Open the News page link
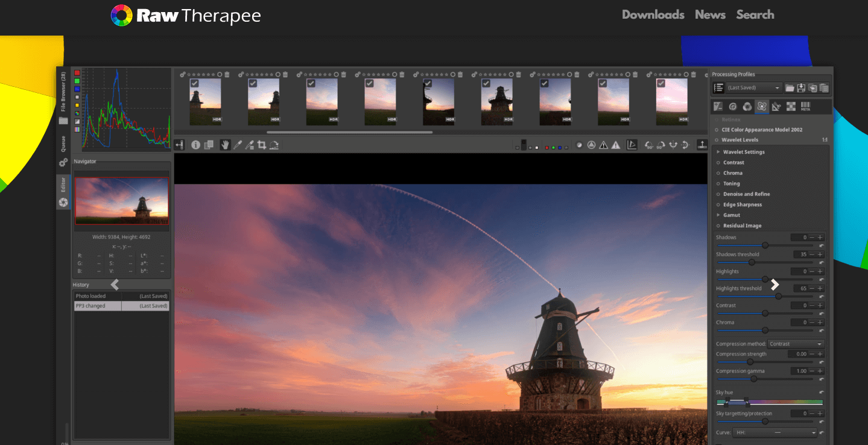Viewport: 868px width, 445px height. pos(710,14)
